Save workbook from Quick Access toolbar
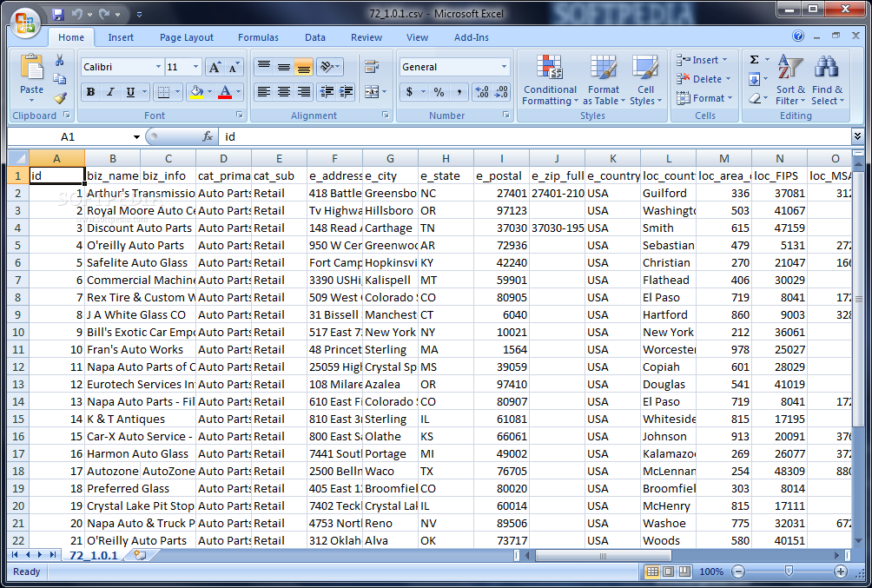The height and width of the screenshot is (588, 872). point(58,15)
